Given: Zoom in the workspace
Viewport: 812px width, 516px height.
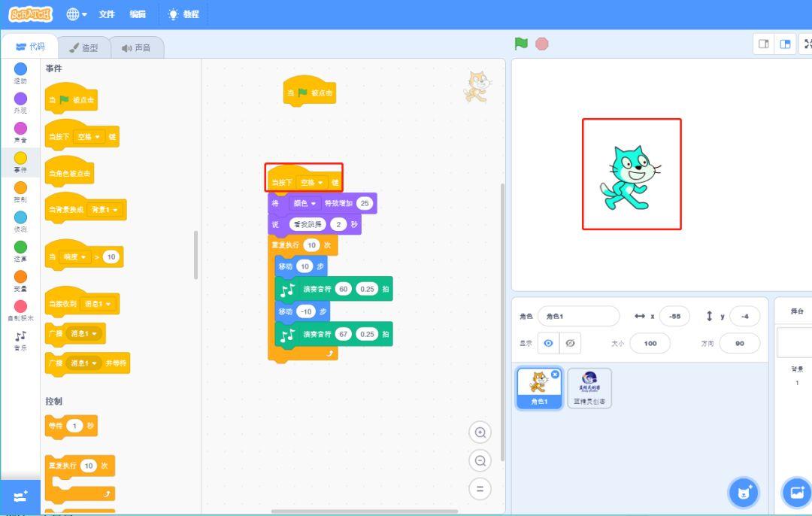Looking at the screenshot, I should click(x=480, y=433).
